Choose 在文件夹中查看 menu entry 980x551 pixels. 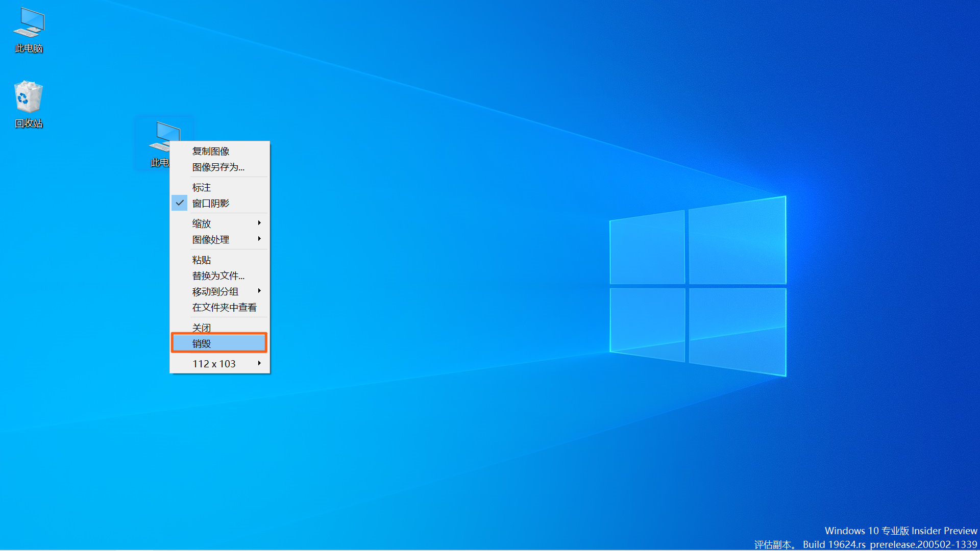coord(219,308)
